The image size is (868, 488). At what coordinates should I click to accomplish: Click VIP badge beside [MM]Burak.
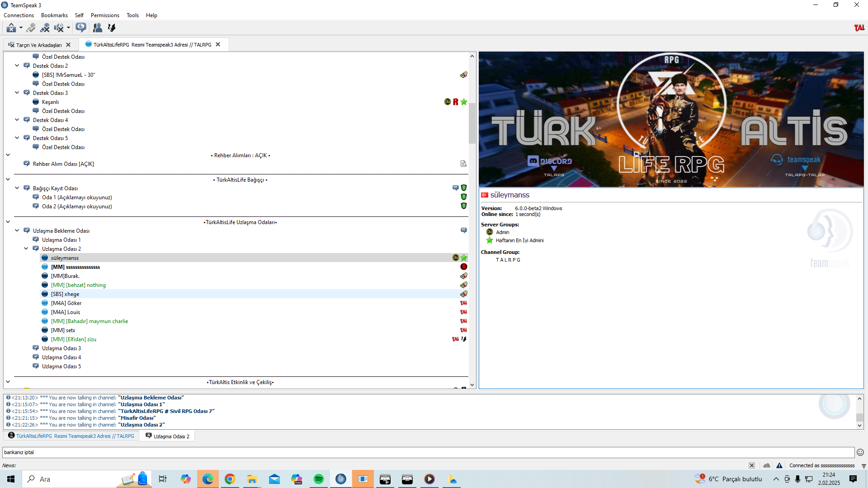[x=463, y=276]
